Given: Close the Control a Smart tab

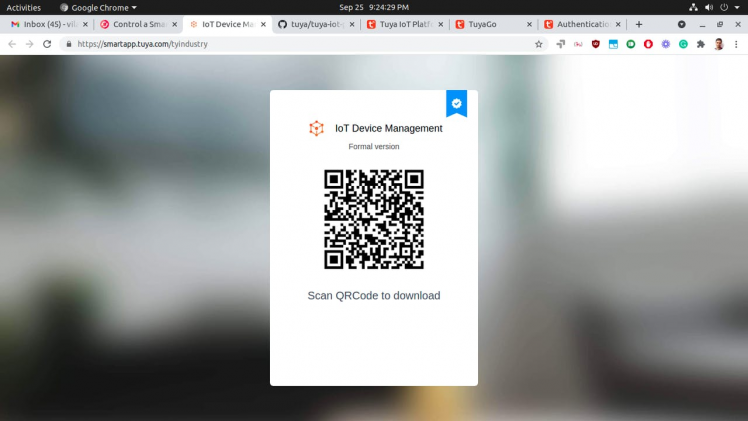Looking at the screenshot, I should (175, 24).
